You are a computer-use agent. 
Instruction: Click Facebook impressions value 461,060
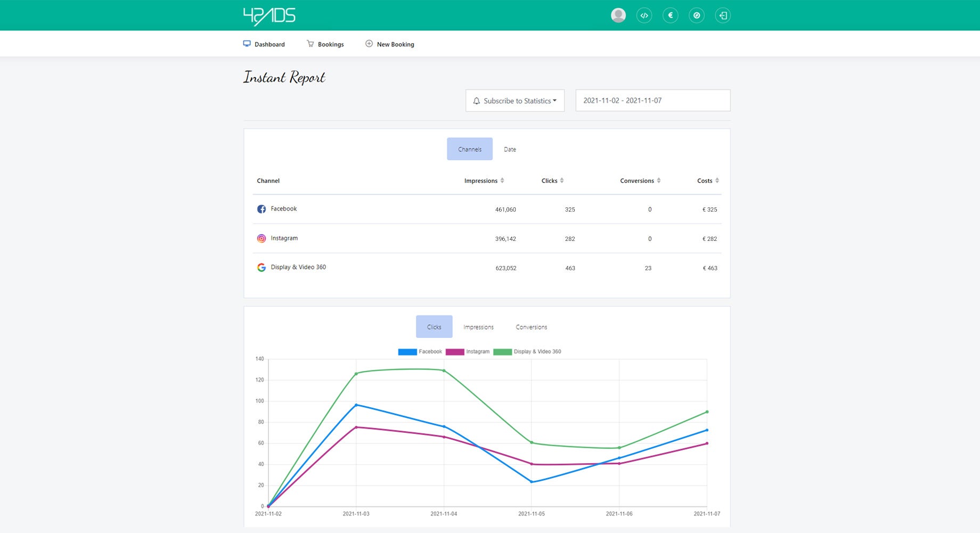coord(505,209)
